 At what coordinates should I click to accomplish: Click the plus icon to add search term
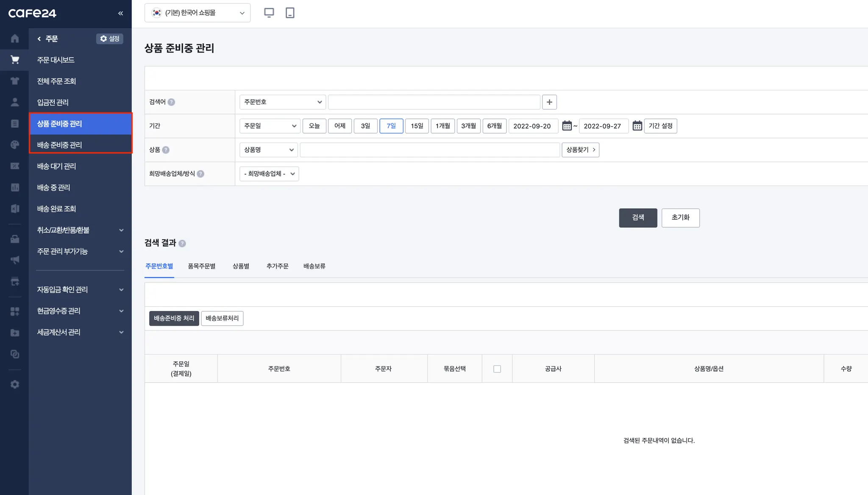pos(549,102)
